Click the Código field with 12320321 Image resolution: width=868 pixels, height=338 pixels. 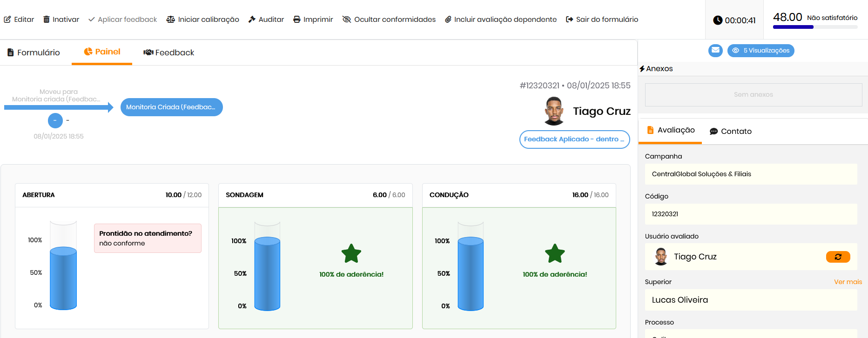[750, 214]
